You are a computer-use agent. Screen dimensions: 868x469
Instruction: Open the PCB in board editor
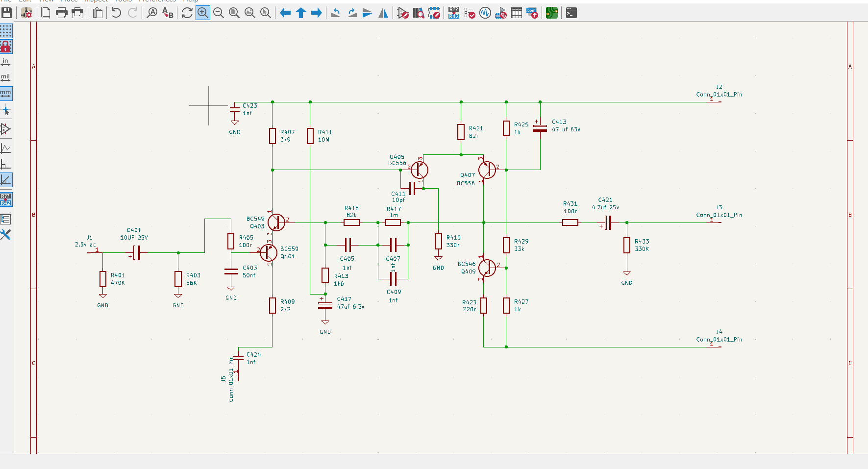pos(552,13)
